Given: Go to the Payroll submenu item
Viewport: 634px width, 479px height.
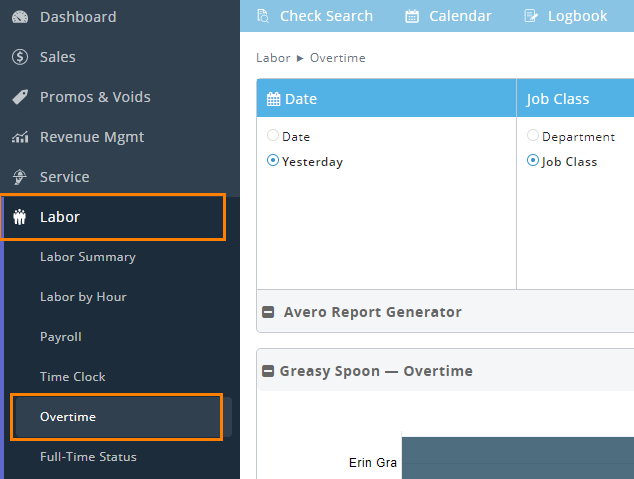Looking at the screenshot, I should point(61,337).
